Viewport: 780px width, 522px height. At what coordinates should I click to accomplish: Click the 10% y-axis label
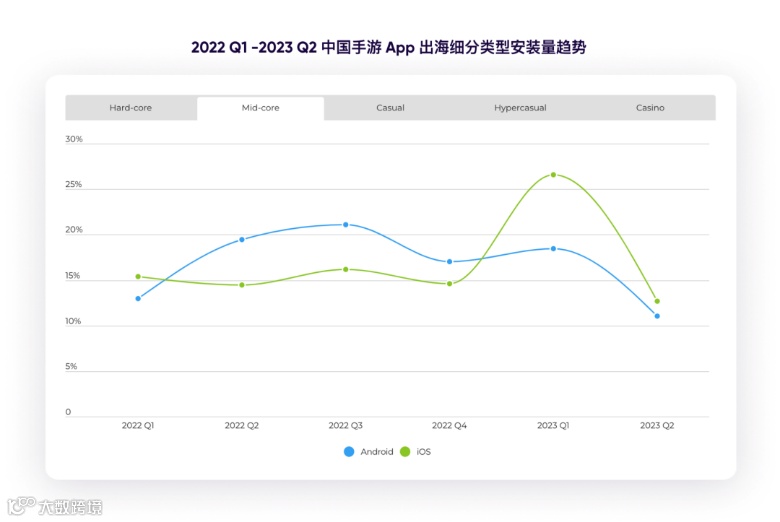coord(73,321)
